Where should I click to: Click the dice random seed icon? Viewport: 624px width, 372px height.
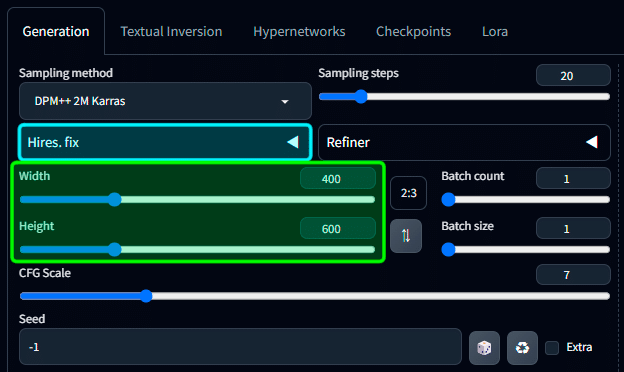pyautogui.click(x=484, y=348)
